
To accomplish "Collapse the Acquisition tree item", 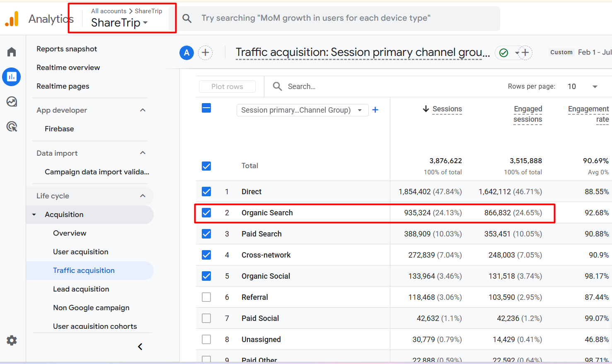I will 34,215.
